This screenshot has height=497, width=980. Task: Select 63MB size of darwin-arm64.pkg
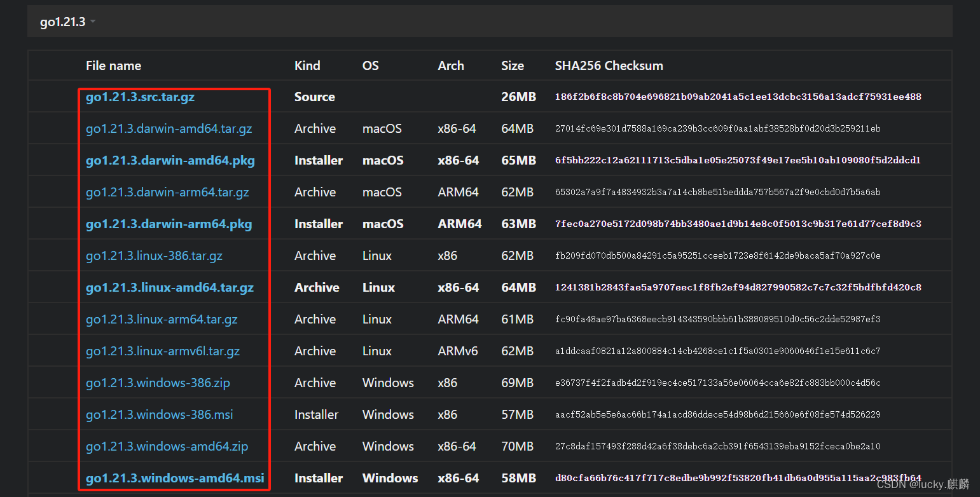(518, 224)
